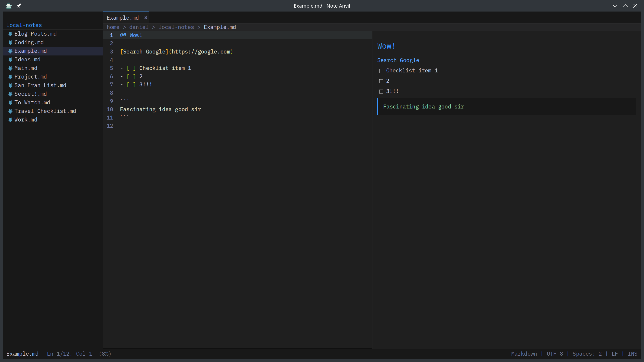The width and height of the screenshot is (644, 362).
Task: Click the INS insert mode indicator
Action: coord(633,353)
